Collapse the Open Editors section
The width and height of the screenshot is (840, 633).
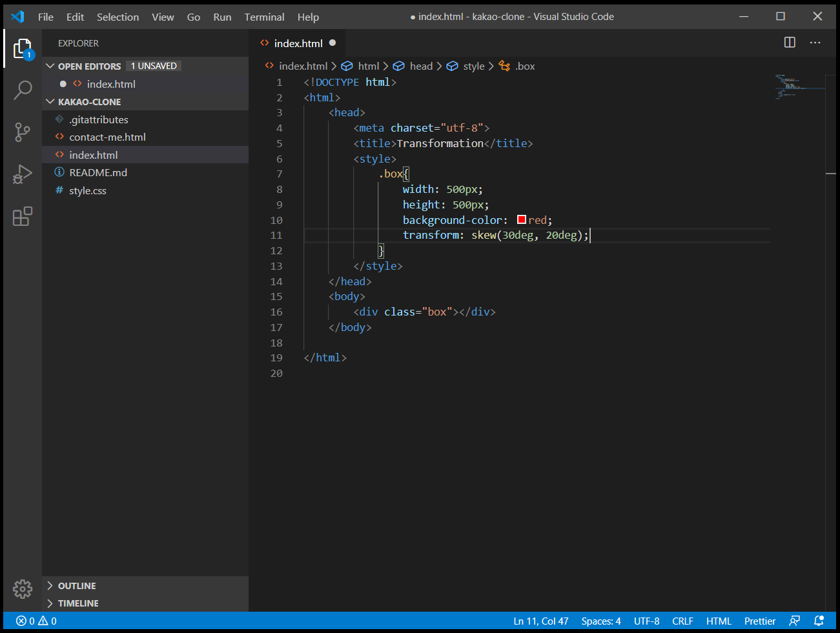point(50,66)
